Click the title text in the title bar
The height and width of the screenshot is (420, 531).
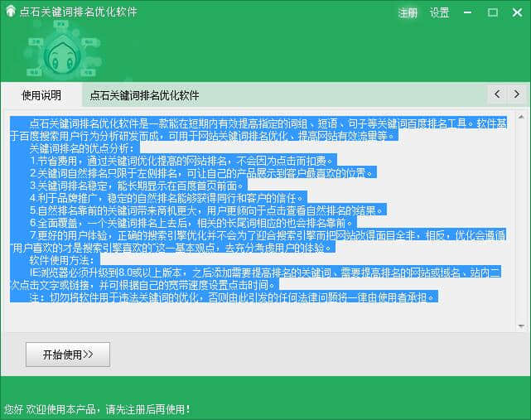(79, 12)
